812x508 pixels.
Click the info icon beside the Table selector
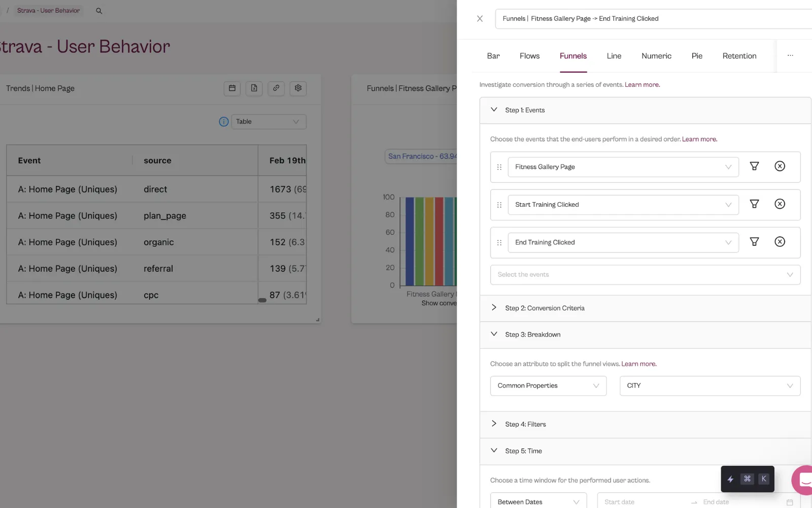pyautogui.click(x=223, y=121)
